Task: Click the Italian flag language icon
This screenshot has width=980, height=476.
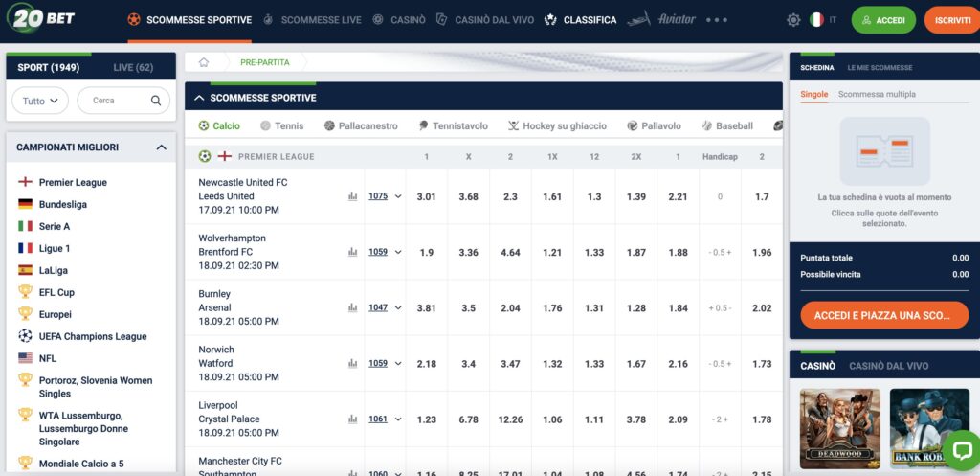Action: coord(816,20)
